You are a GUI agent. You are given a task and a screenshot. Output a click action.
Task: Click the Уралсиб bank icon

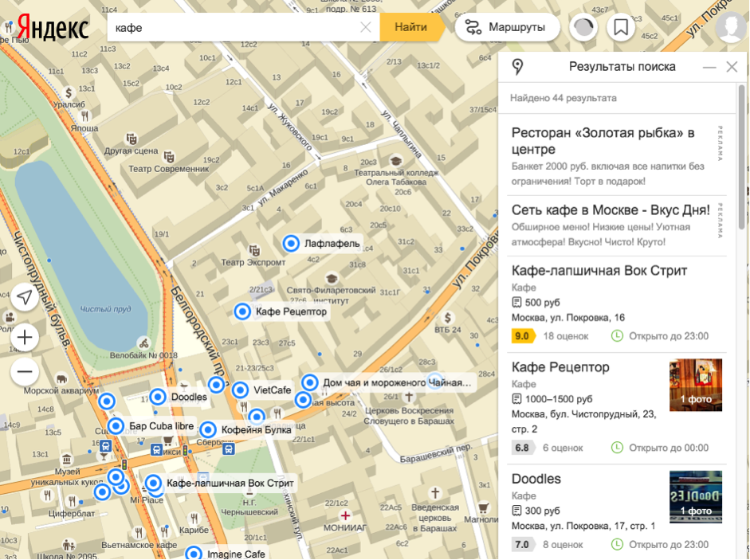[69, 92]
